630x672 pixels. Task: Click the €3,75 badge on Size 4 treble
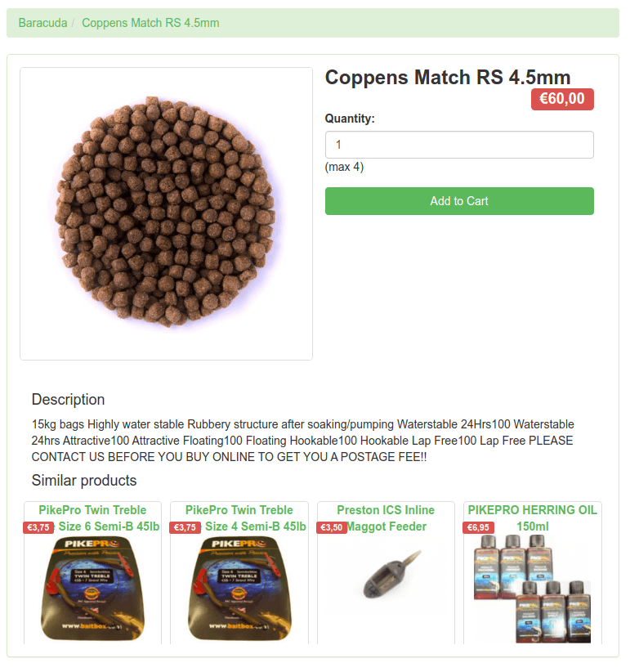coord(185,527)
